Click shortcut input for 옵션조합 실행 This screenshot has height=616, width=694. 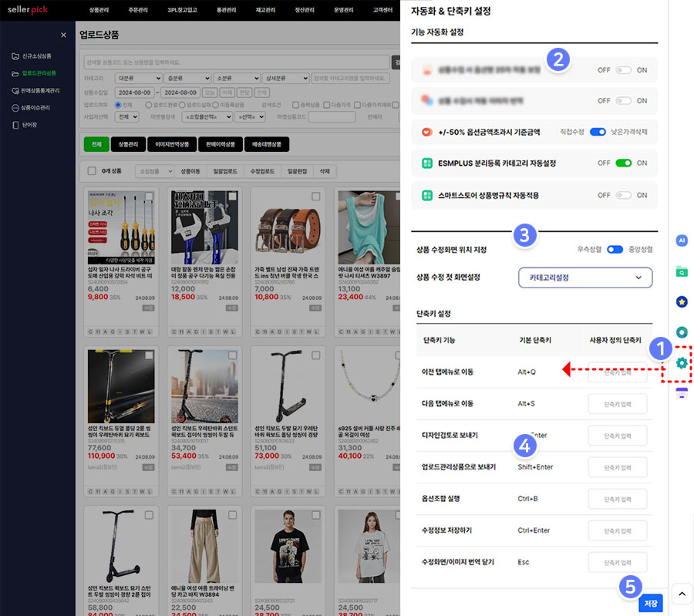[618, 499]
